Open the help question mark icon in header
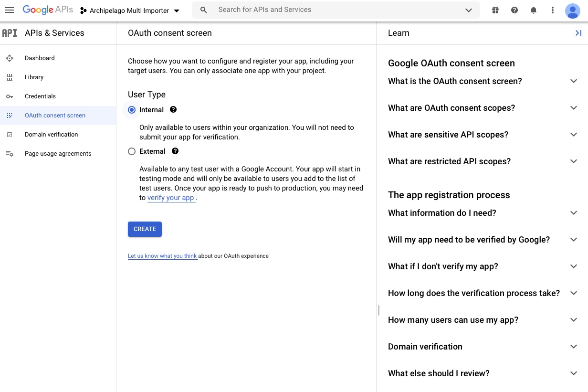The width and height of the screenshot is (588, 392). (514, 10)
